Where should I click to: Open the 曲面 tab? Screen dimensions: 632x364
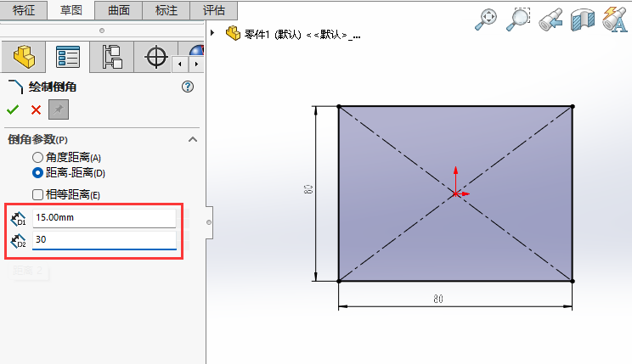(x=119, y=10)
